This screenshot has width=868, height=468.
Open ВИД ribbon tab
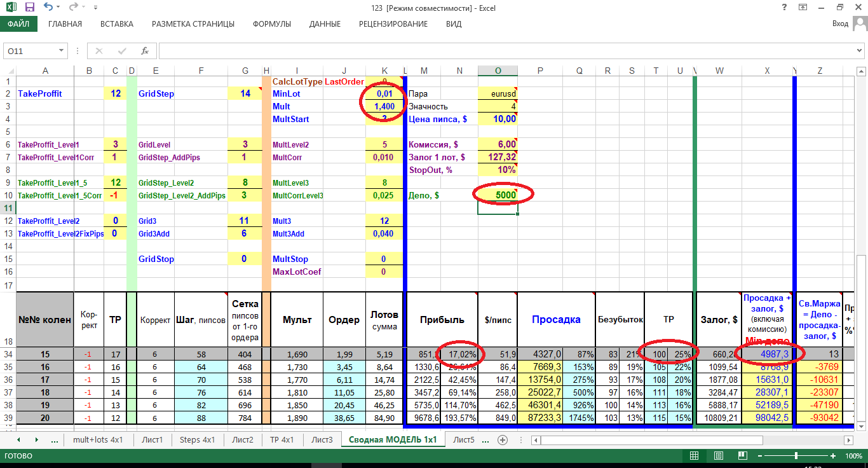point(454,24)
